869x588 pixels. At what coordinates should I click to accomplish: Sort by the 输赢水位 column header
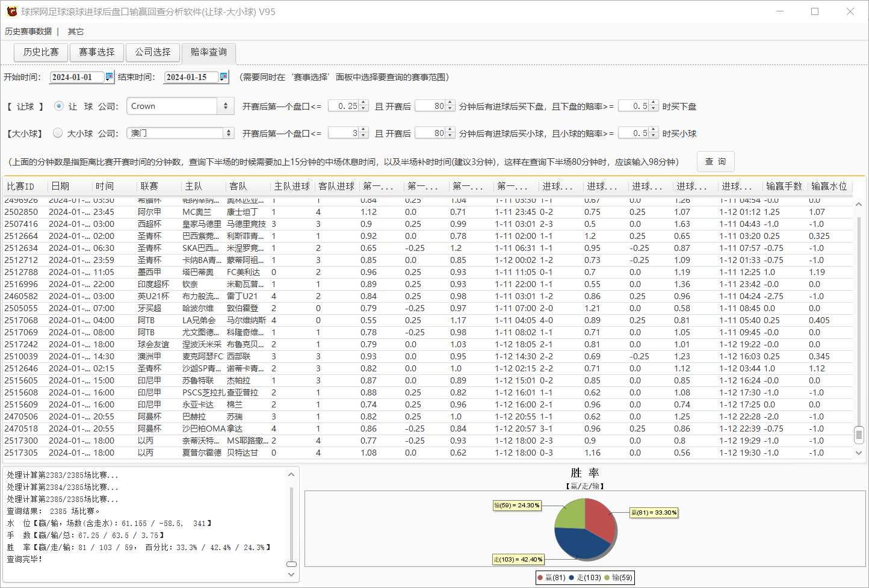point(830,186)
